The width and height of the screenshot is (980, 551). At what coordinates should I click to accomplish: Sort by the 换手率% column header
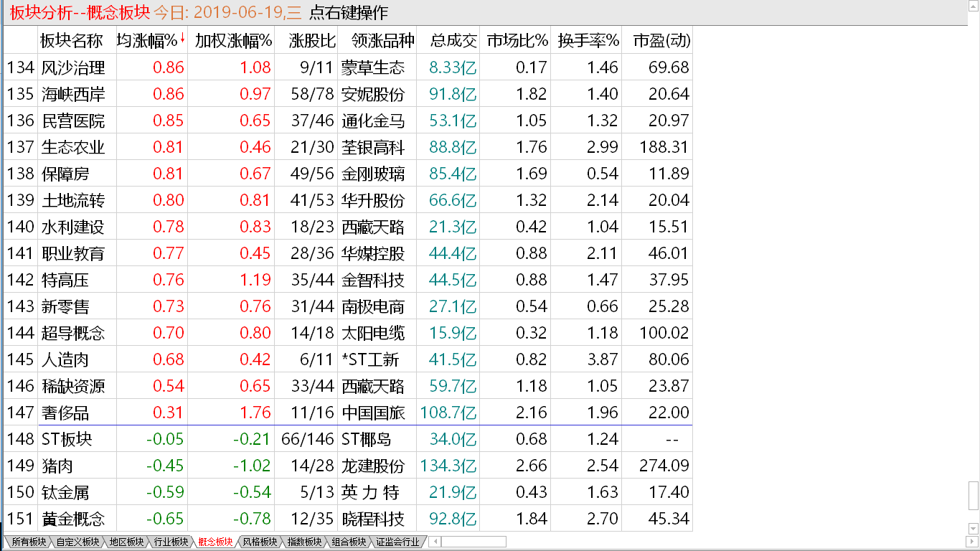[x=588, y=41]
